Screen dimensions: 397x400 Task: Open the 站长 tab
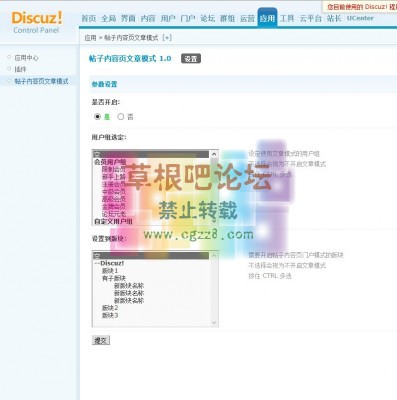click(334, 19)
